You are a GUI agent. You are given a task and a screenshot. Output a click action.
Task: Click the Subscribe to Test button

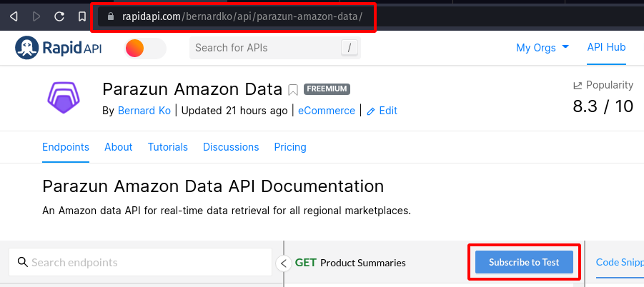pyautogui.click(x=524, y=262)
